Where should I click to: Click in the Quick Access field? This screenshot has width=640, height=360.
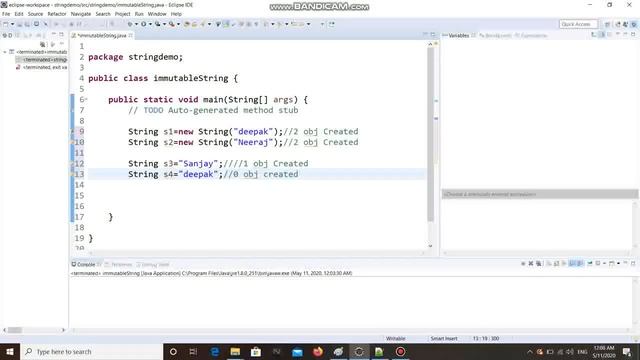pyautogui.click(x=578, y=24)
